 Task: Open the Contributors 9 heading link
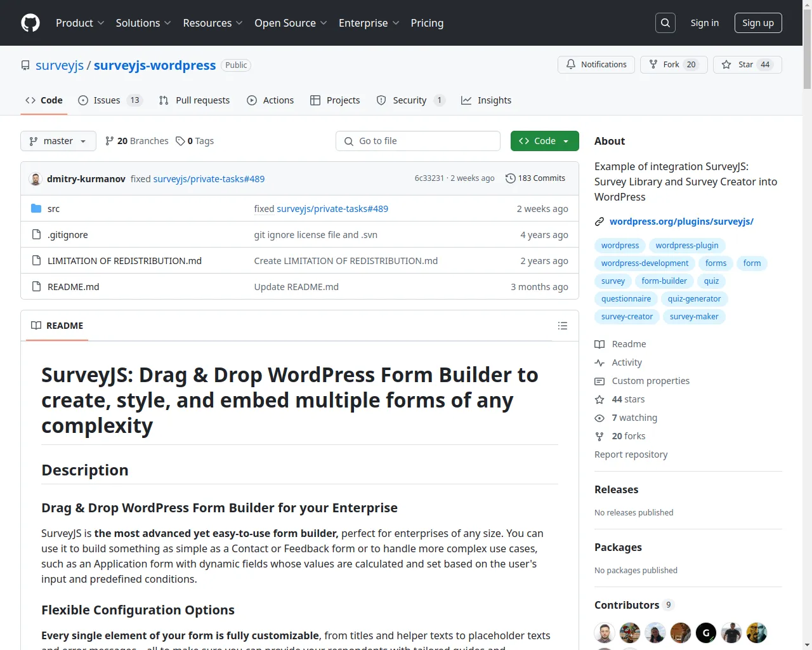[x=634, y=605]
